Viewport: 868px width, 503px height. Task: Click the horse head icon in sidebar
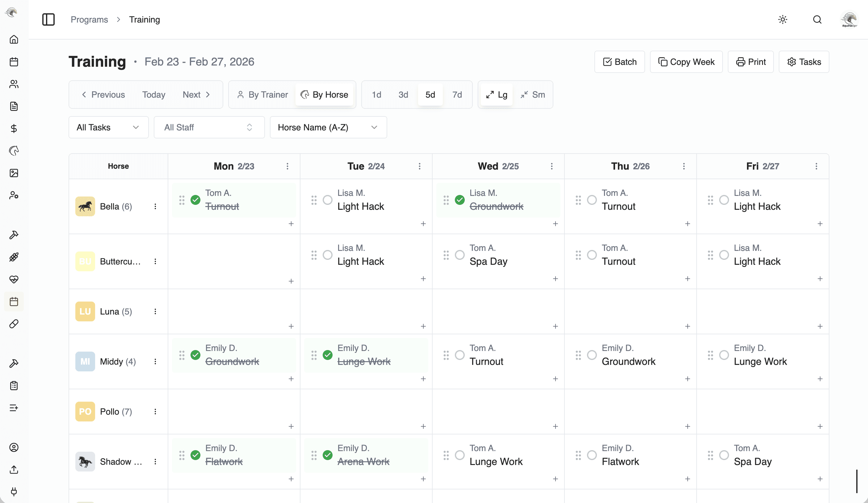point(14,151)
